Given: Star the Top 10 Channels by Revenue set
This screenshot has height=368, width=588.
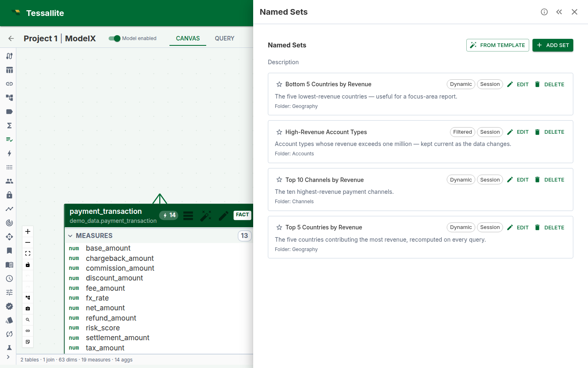Looking at the screenshot, I should [279, 180].
